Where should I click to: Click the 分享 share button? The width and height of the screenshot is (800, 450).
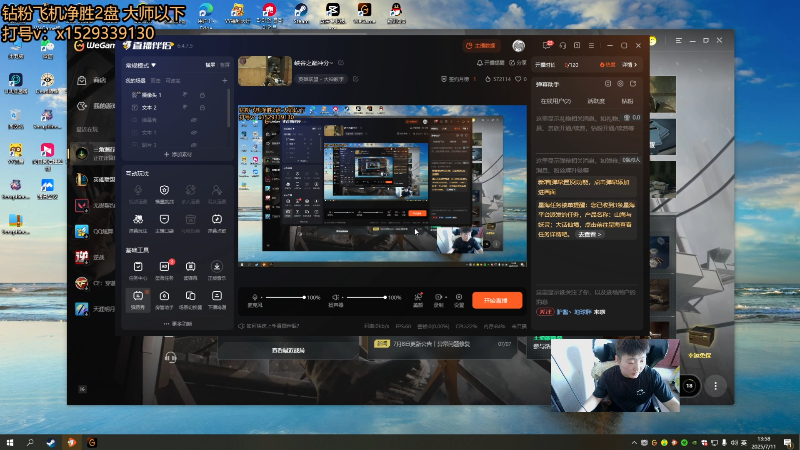click(x=518, y=63)
